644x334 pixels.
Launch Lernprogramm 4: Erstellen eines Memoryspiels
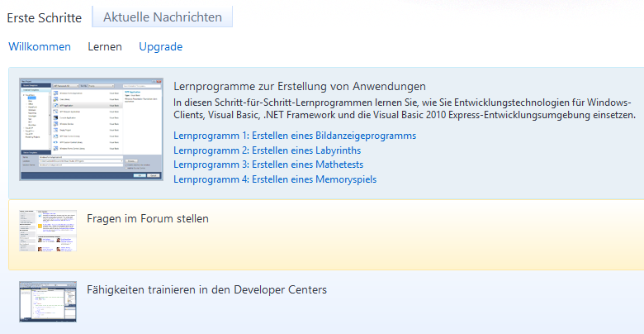(276, 179)
